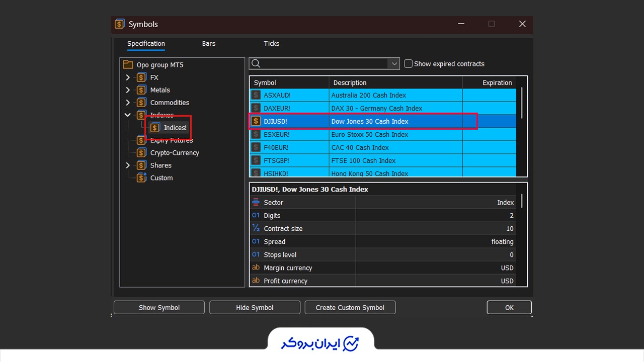Click the Sector property icon
Image resolution: width=644 pixels, height=362 pixels.
pyautogui.click(x=256, y=202)
